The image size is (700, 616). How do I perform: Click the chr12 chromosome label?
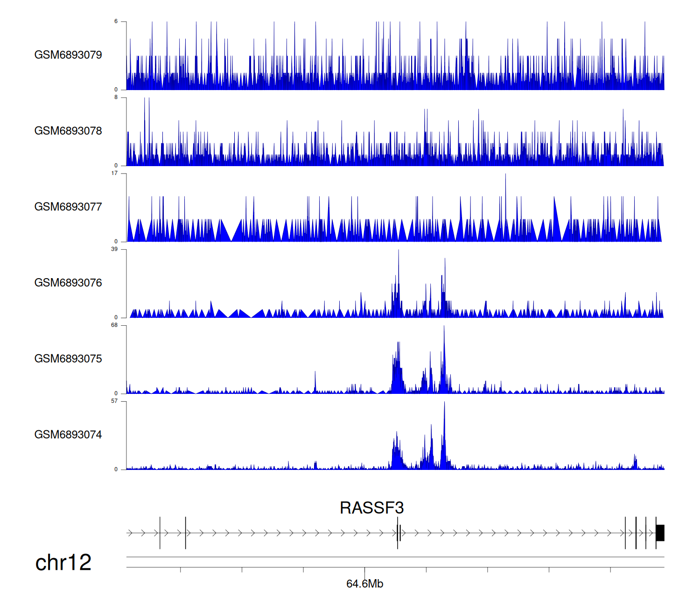(63, 562)
